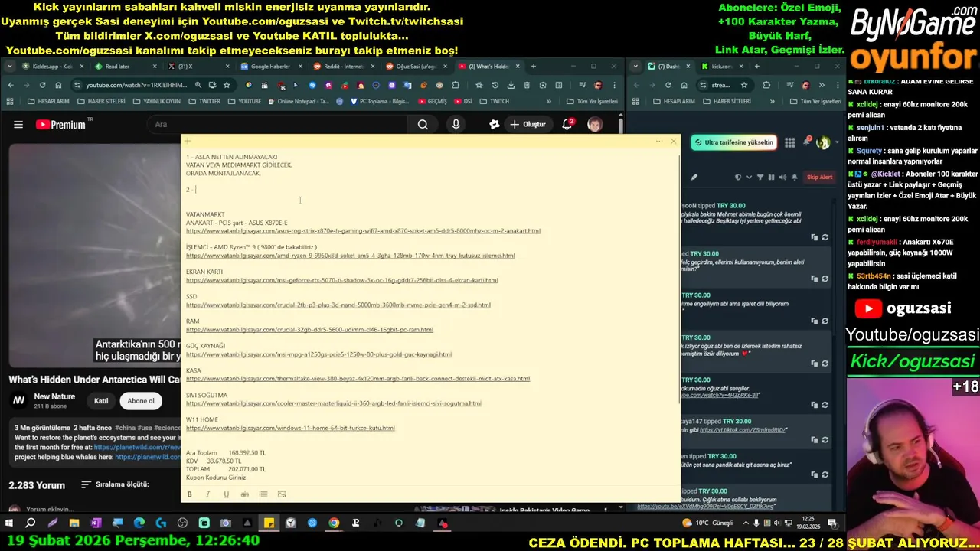Click the 'Katıl' join button
Screen dimensions: 980x551
click(101, 401)
